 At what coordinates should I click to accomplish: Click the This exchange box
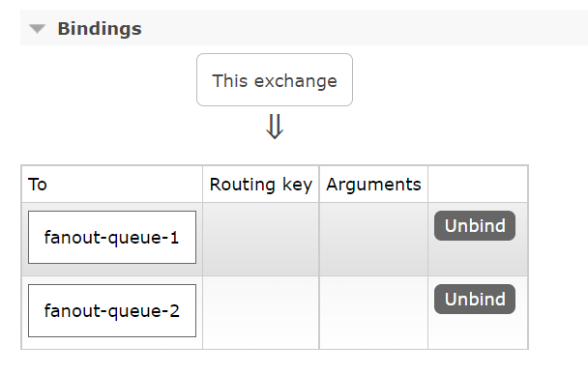(x=275, y=80)
